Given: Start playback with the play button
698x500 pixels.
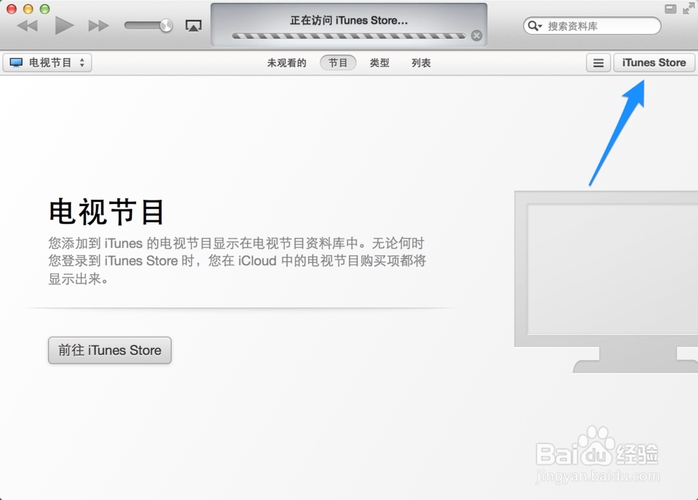Looking at the screenshot, I should (x=64, y=25).
